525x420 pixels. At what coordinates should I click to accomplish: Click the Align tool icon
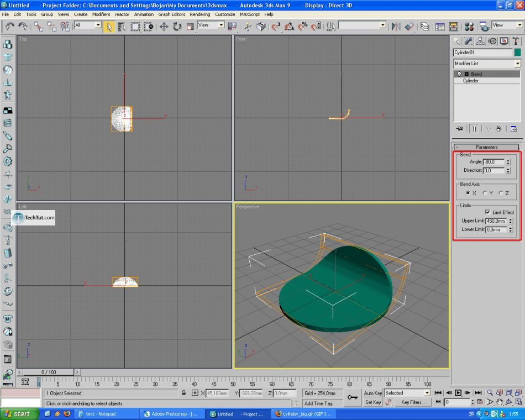409,27
